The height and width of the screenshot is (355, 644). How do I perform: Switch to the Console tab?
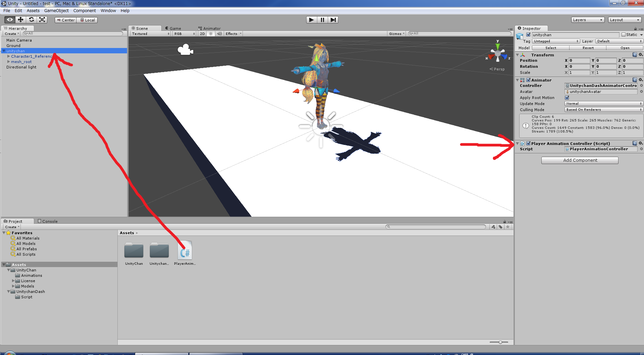(48, 221)
